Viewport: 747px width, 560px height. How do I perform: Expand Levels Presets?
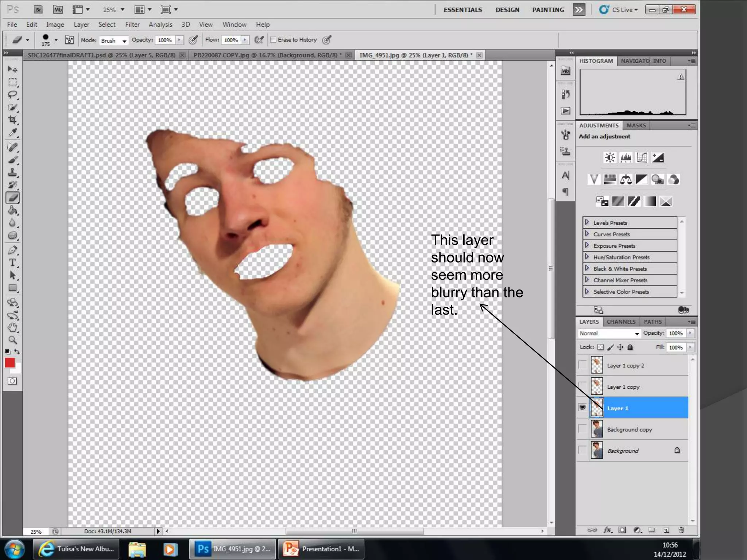click(587, 222)
